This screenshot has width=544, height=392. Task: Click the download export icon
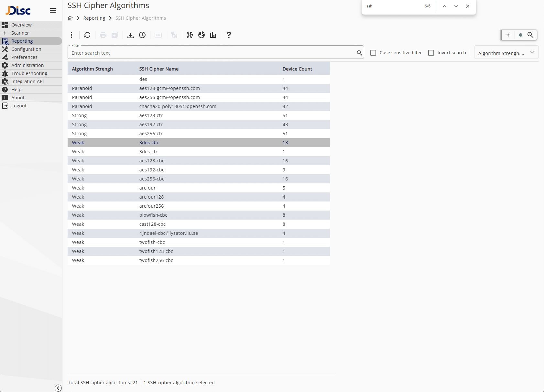[130, 35]
